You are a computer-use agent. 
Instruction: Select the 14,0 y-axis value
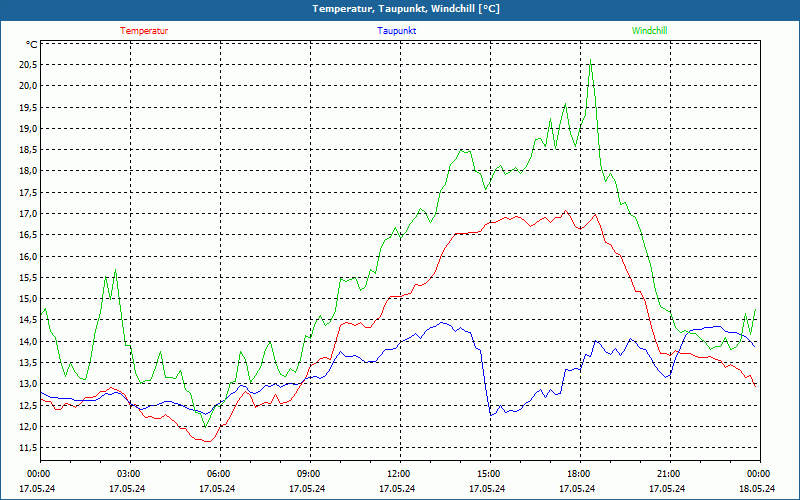coord(28,341)
